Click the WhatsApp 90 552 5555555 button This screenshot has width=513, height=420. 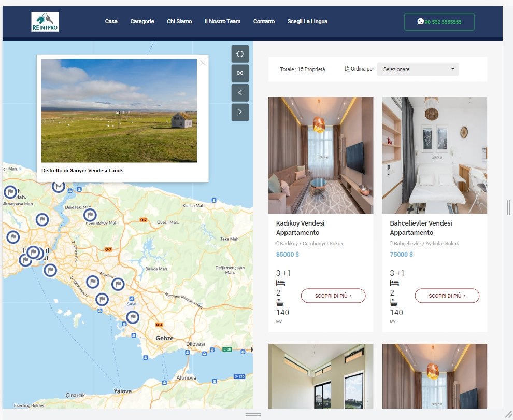pos(439,22)
